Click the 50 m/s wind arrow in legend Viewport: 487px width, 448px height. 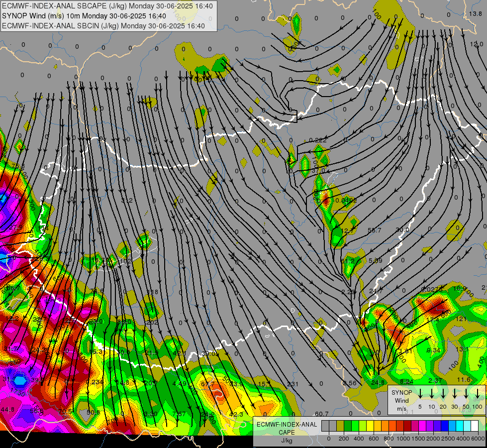(466, 393)
